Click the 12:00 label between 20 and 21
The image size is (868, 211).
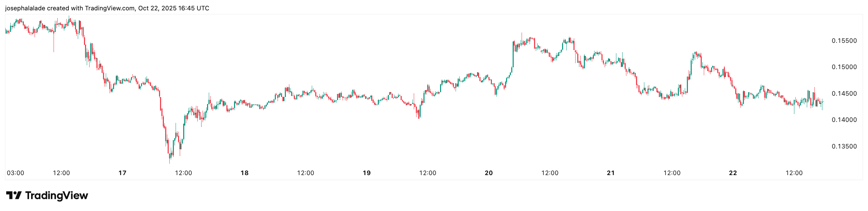[550, 173]
